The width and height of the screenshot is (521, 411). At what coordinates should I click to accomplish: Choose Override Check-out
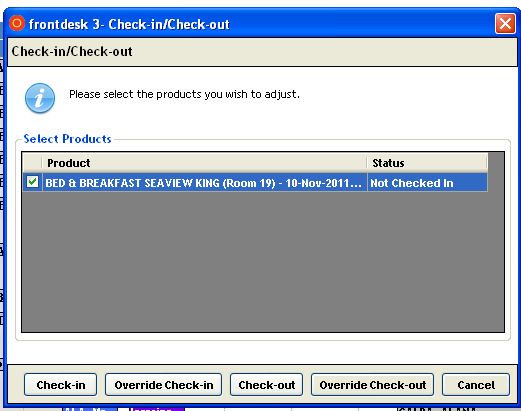pyautogui.click(x=373, y=385)
